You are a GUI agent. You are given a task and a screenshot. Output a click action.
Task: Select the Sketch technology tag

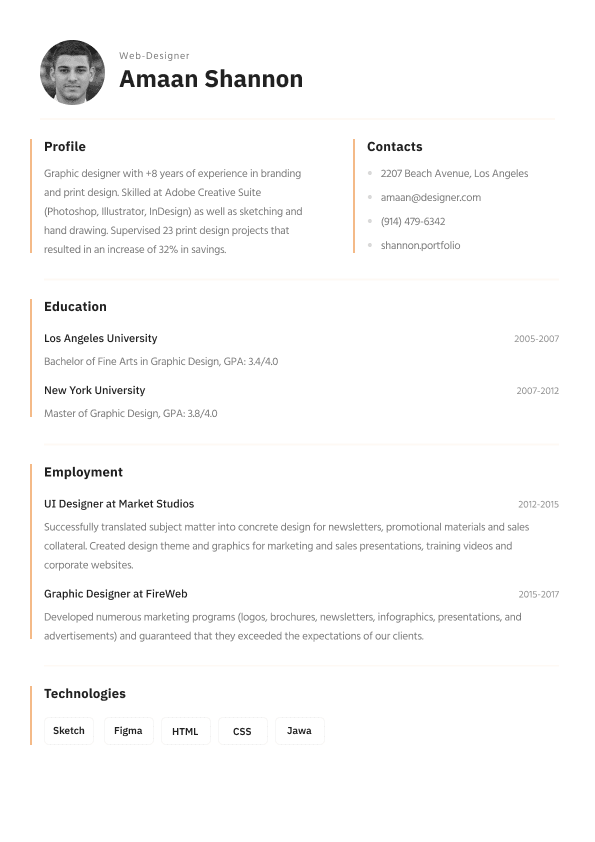(x=69, y=731)
